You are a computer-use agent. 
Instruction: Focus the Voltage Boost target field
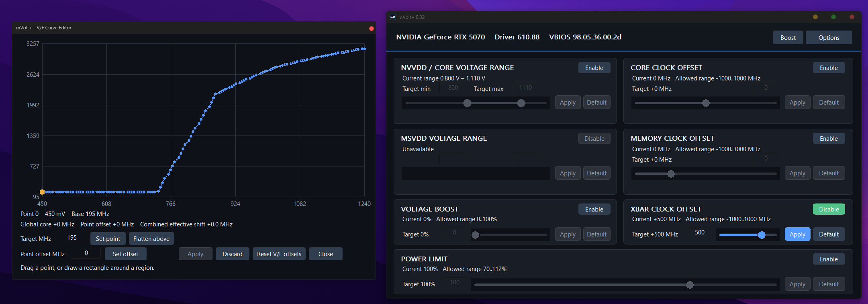pyautogui.click(x=455, y=232)
